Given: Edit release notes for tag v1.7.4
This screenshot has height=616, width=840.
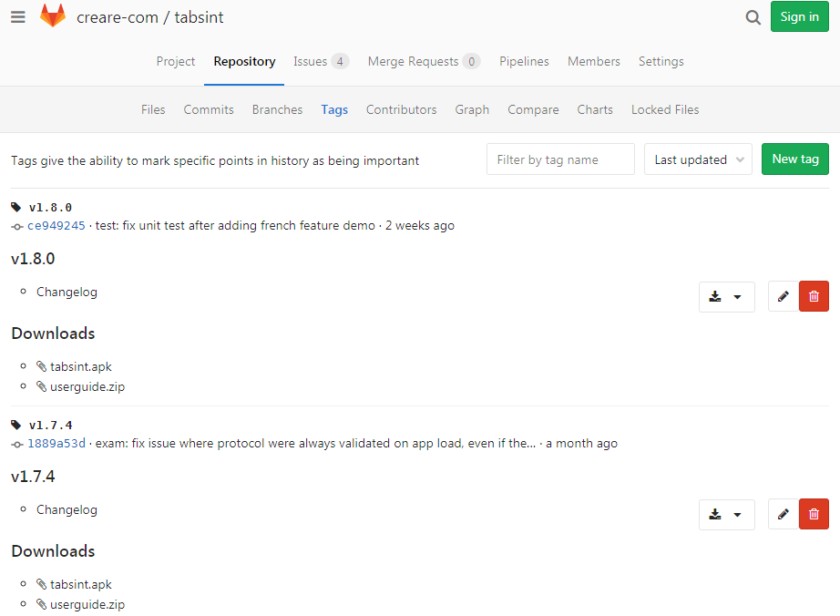Looking at the screenshot, I should (783, 514).
